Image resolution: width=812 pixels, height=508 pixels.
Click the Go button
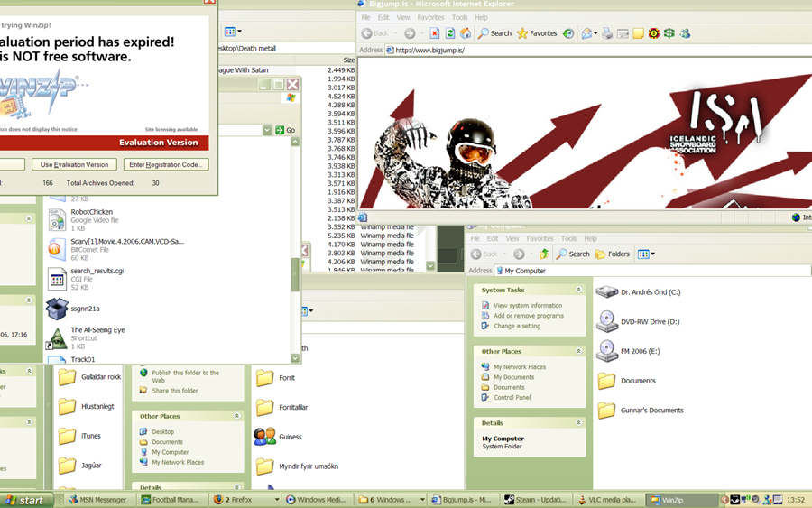click(285, 130)
